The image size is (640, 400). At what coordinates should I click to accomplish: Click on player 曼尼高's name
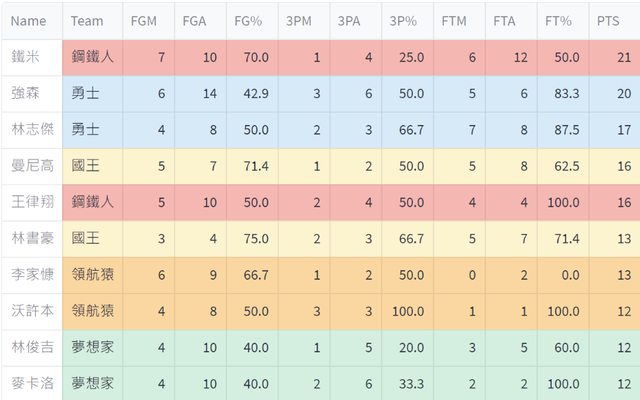(32, 166)
